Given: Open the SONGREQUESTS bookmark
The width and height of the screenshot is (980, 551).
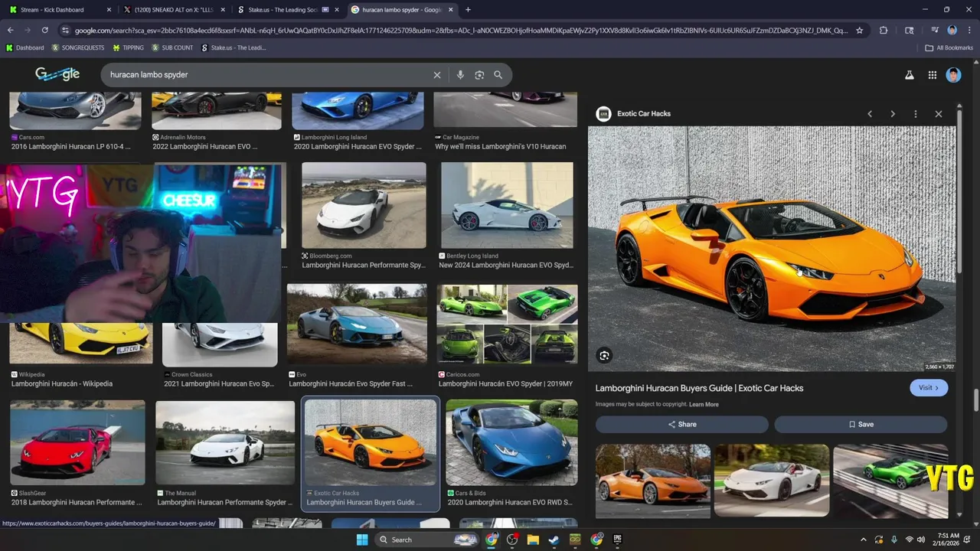Looking at the screenshot, I should click(x=78, y=47).
